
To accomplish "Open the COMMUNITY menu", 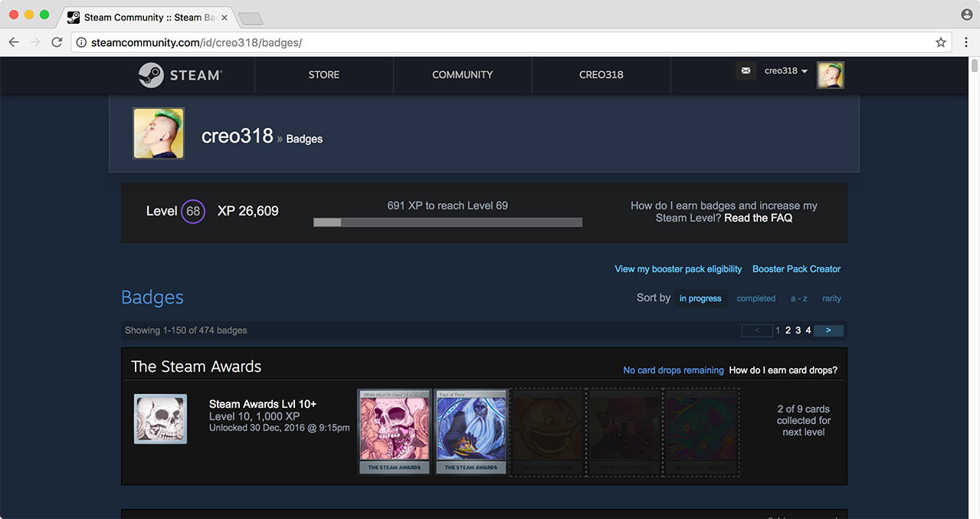I will pos(462,75).
